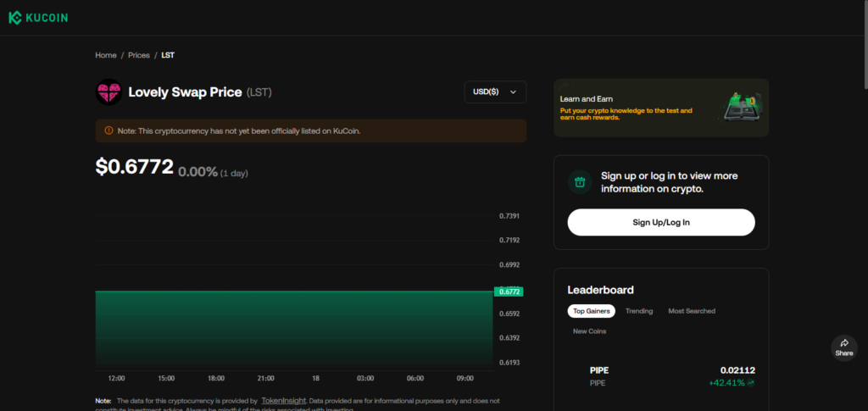The width and height of the screenshot is (868, 411).
Task: Click the 0.6772 price label on chart
Action: [509, 292]
